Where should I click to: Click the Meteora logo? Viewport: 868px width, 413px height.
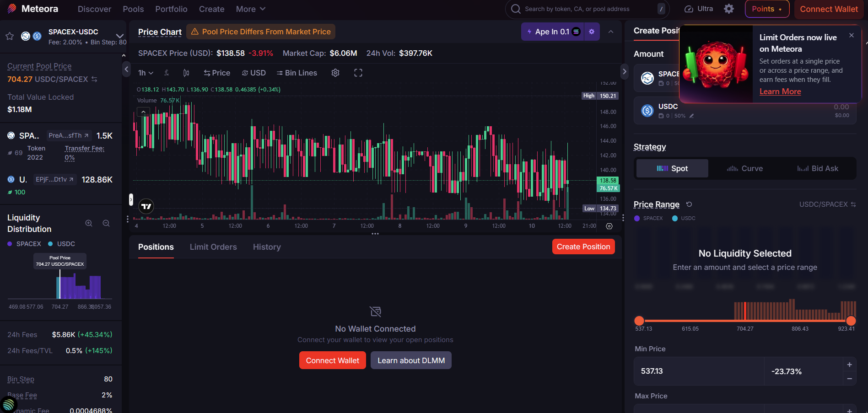[x=32, y=9]
